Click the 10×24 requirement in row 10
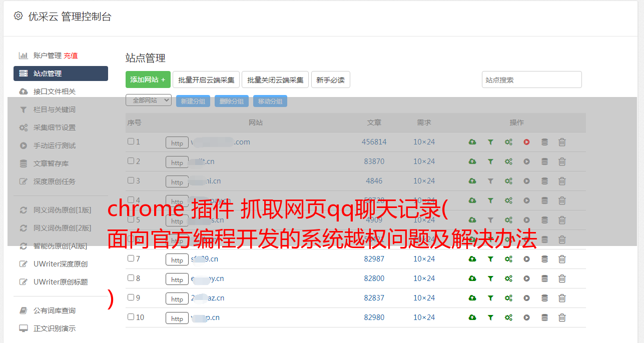This screenshot has width=644, height=343. coord(424,317)
